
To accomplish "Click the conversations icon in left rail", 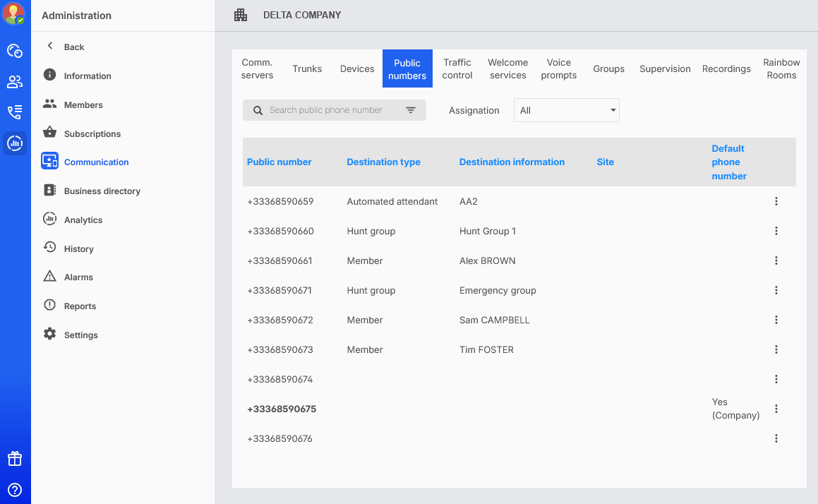I will (15, 51).
